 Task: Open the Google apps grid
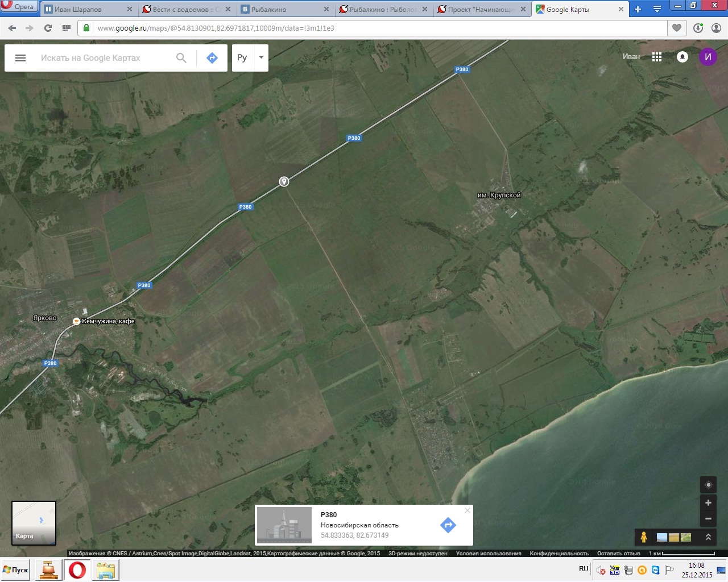pyautogui.click(x=657, y=57)
